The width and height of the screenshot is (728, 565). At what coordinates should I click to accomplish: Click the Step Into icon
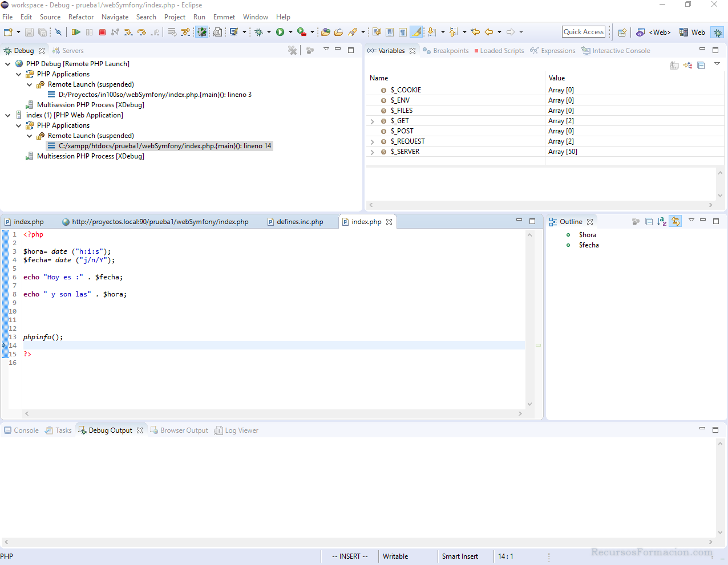128,32
